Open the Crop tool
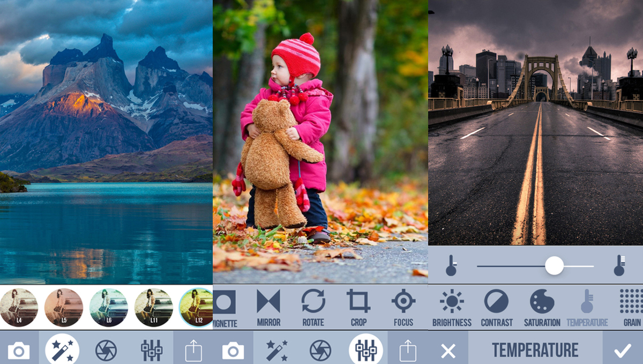643x364 pixels. pyautogui.click(x=358, y=307)
